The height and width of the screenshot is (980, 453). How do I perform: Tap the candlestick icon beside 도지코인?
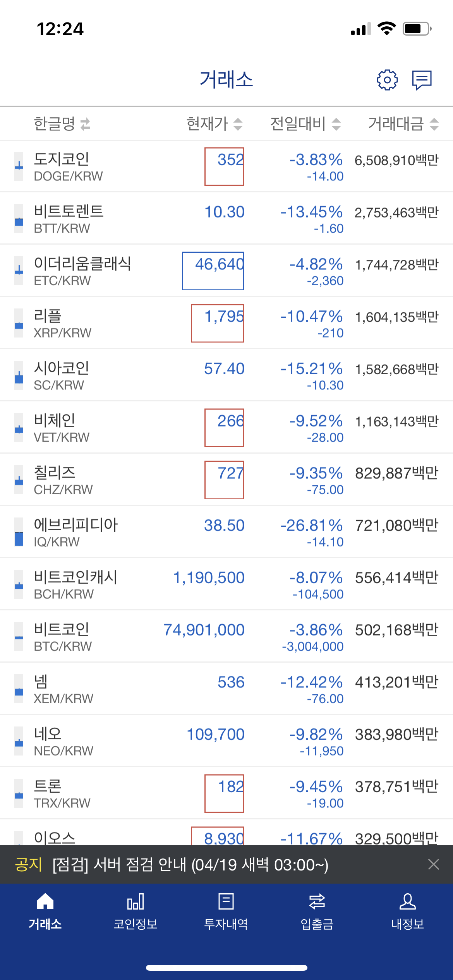[x=19, y=166]
